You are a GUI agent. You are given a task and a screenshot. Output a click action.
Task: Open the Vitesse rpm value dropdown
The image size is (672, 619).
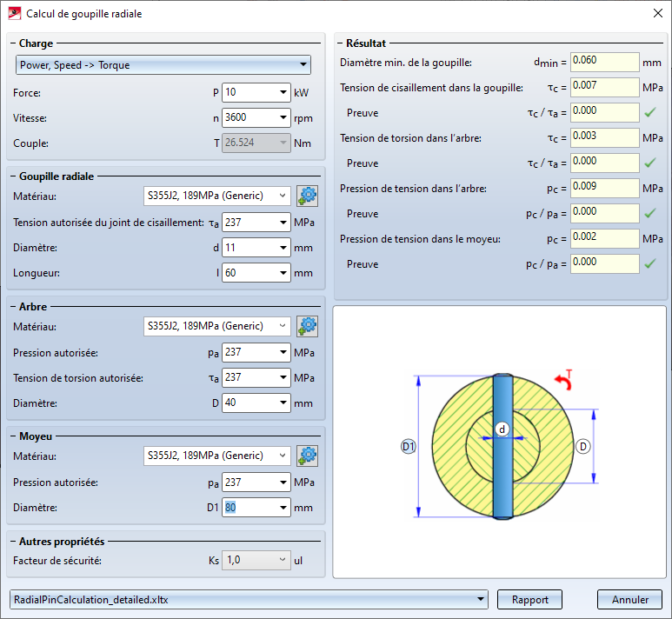coord(283,117)
